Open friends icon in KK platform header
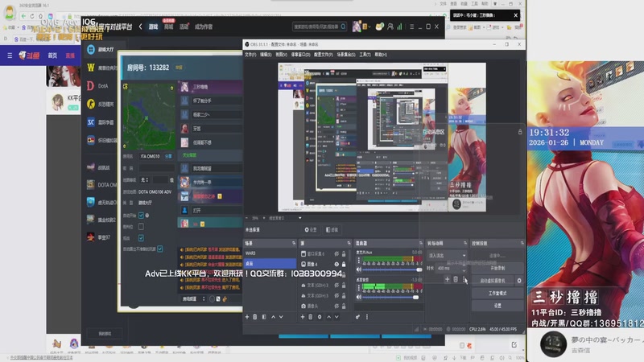 (390, 27)
